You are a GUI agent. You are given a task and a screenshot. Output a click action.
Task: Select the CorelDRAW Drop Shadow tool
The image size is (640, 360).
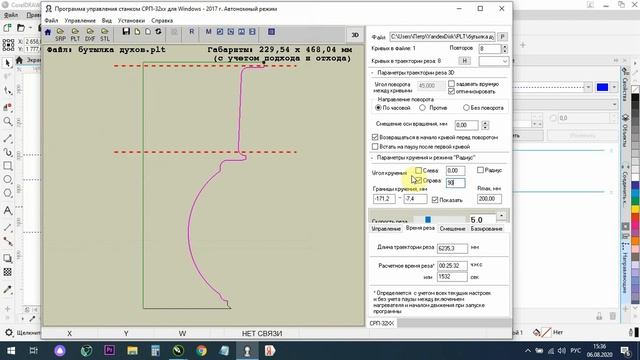click(x=7, y=258)
